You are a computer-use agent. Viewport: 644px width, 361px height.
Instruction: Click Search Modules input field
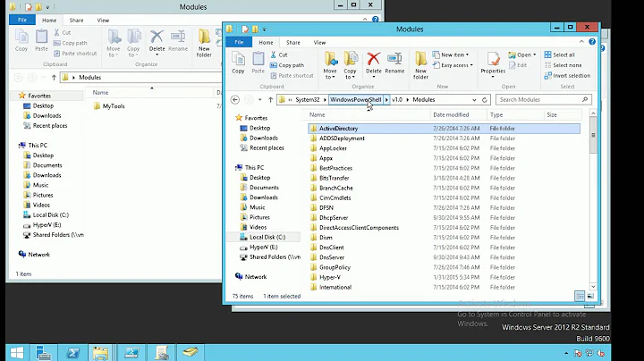544,100
